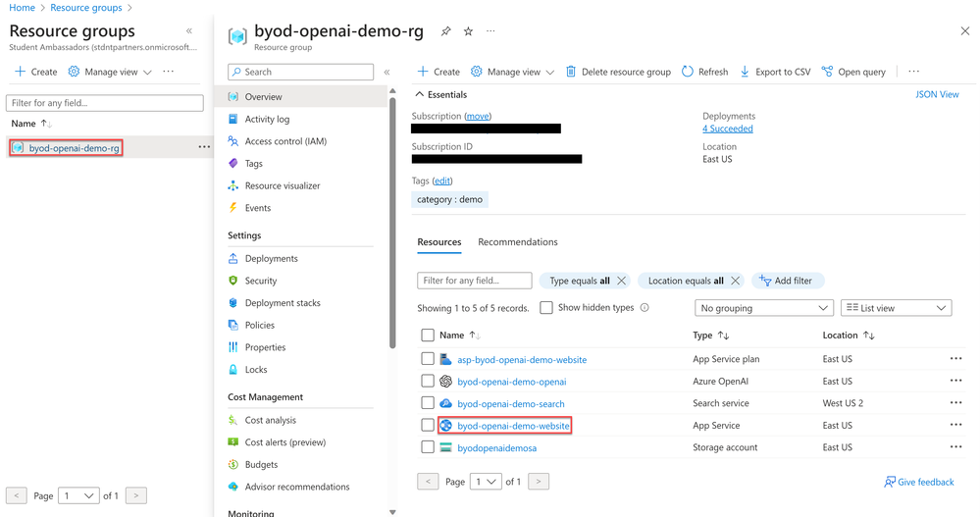The image size is (980, 517).
Task: Open the 4 Succeeded deployments link
Action: pos(728,129)
